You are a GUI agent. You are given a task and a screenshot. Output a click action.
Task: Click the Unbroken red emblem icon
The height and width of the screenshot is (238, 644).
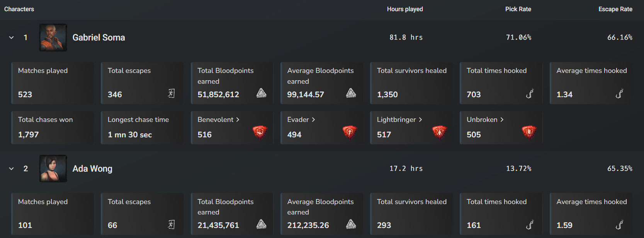coord(529,132)
